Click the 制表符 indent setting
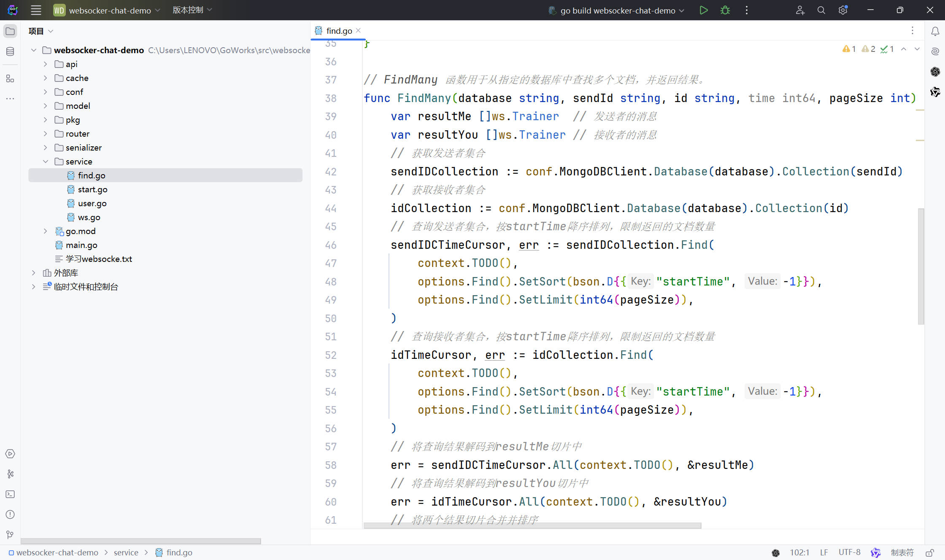This screenshot has width=945, height=560. (x=902, y=552)
